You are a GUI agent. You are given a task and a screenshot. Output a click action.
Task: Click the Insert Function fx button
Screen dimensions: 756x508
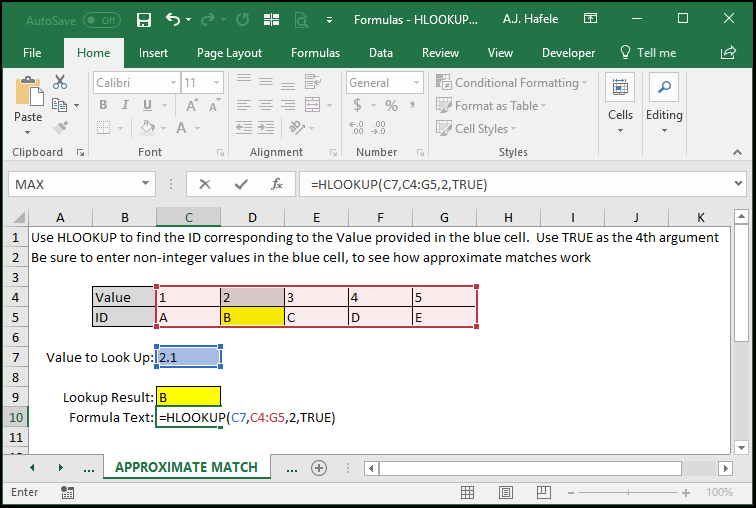(x=277, y=184)
